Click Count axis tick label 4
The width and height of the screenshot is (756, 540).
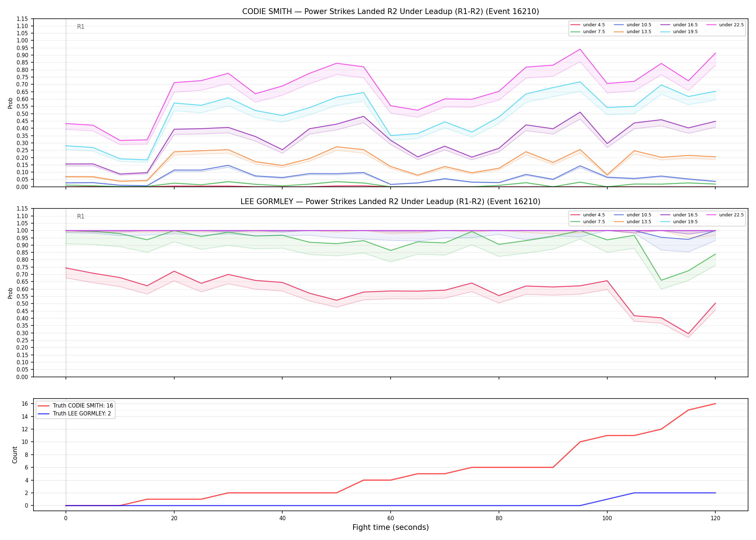click(27, 480)
